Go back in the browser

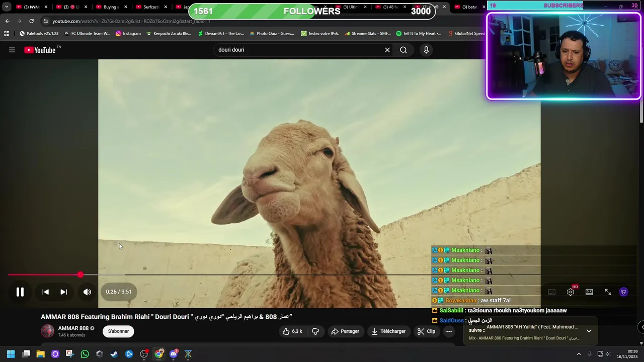tap(7, 21)
